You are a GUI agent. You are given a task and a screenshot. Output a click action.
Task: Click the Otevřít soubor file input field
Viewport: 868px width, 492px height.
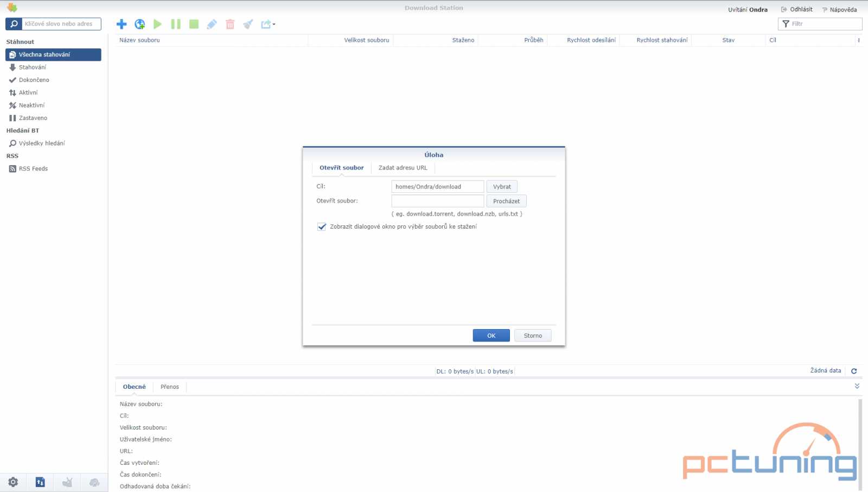pos(437,201)
